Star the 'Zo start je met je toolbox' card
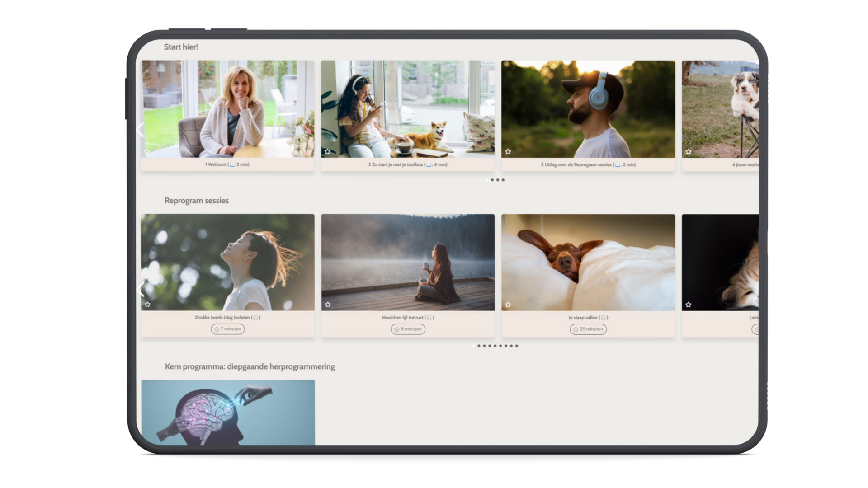This screenshot has width=868, height=488. [327, 152]
